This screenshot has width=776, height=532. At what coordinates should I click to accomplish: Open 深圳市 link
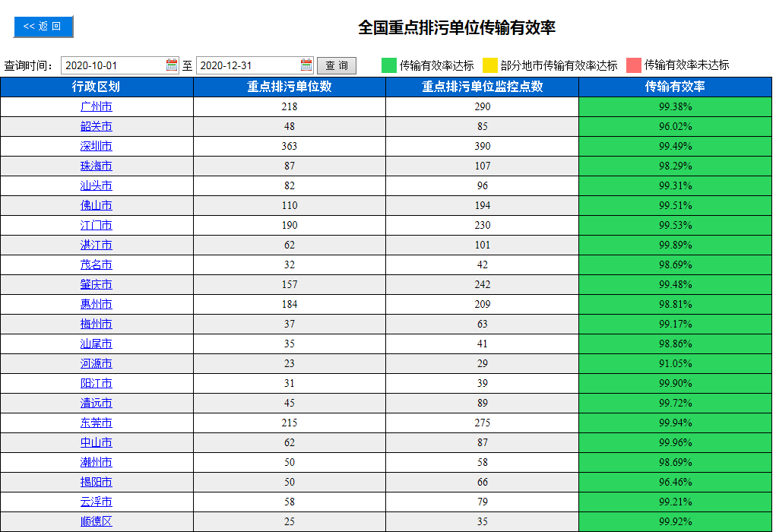(97, 146)
